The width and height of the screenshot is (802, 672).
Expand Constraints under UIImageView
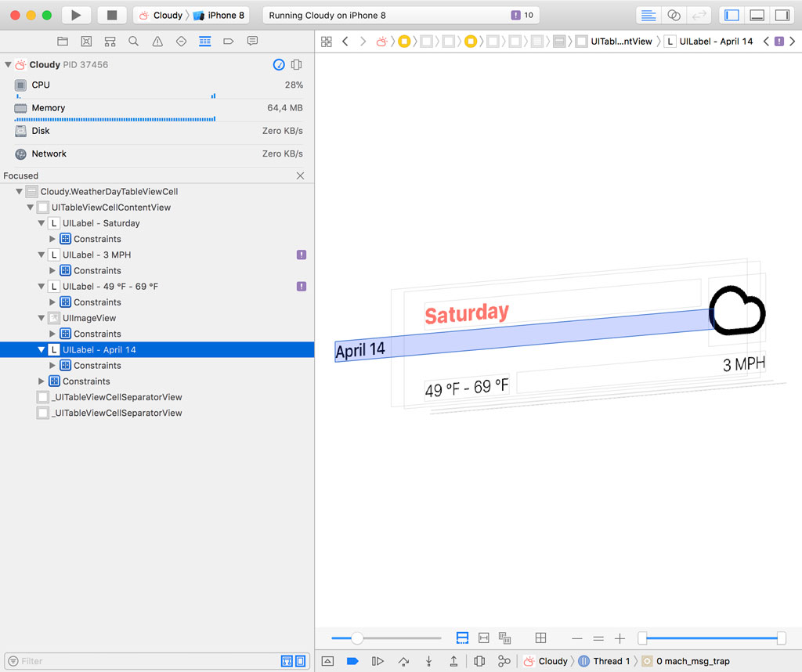[53, 334]
